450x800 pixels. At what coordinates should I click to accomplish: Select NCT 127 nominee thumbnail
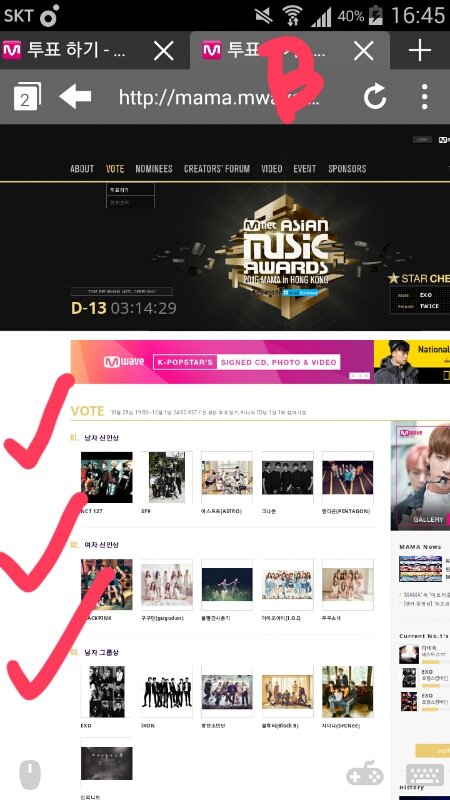point(107,477)
